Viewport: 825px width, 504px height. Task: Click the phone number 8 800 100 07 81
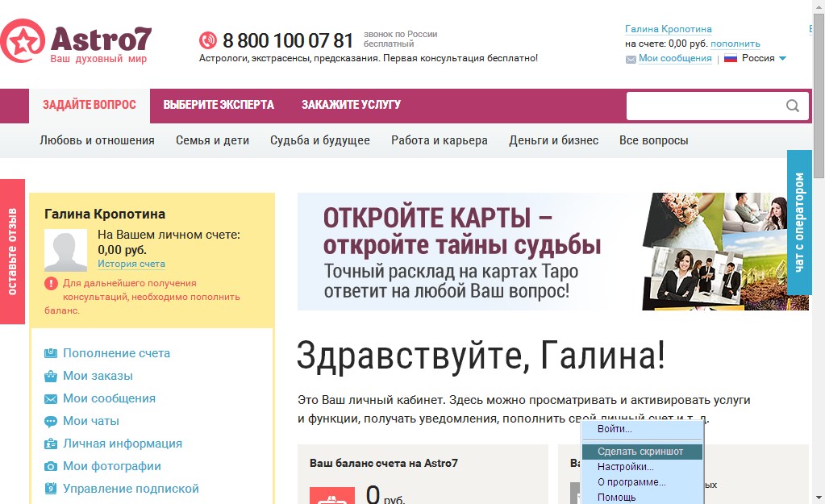pyautogui.click(x=288, y=40)
